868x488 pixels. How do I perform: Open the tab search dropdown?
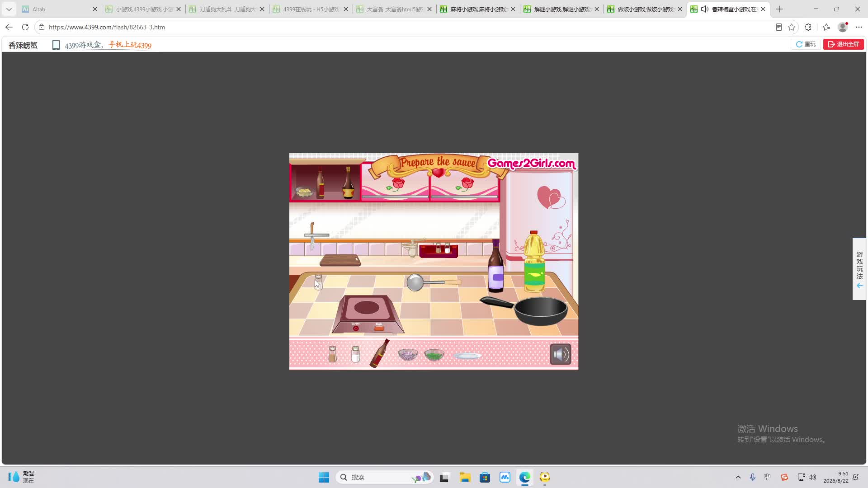[x=9, y=9]
